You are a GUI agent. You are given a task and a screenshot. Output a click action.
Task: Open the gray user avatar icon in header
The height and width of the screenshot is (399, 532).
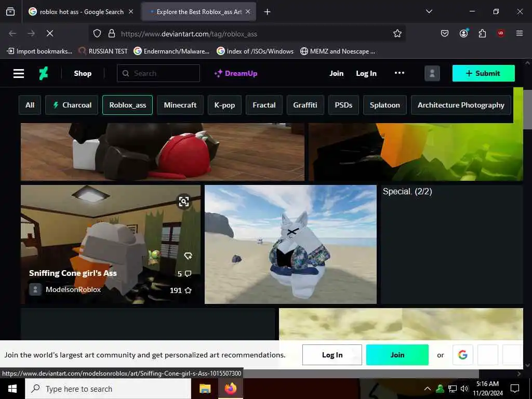(432, 73)
